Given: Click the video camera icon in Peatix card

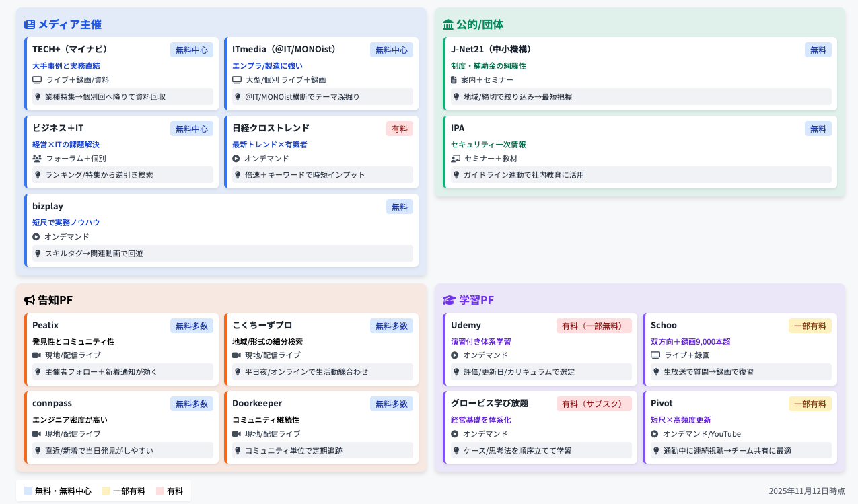Looking at the screenshot, I should [x=37, y=355].
